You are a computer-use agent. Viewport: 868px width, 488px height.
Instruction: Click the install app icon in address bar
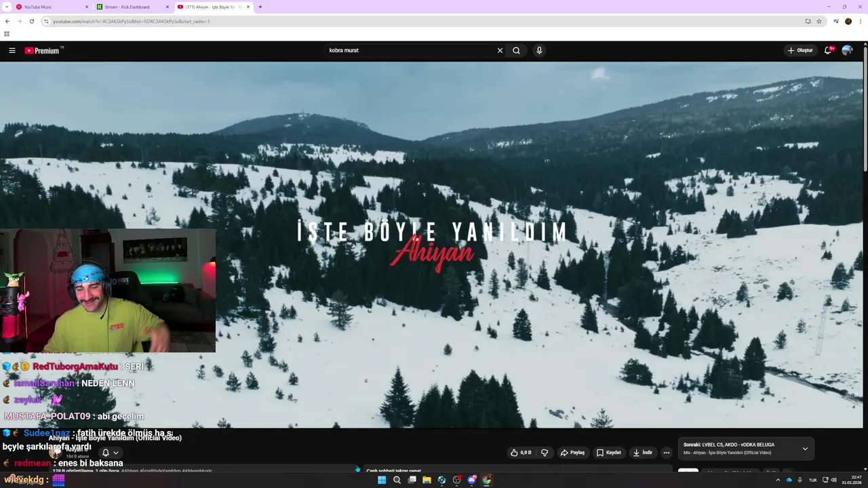[808, 21]
